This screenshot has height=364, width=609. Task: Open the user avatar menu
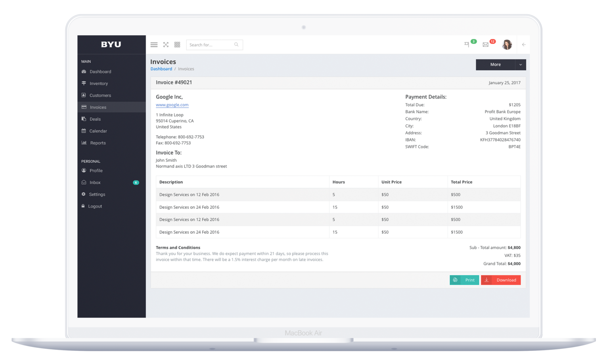(507, 44)
